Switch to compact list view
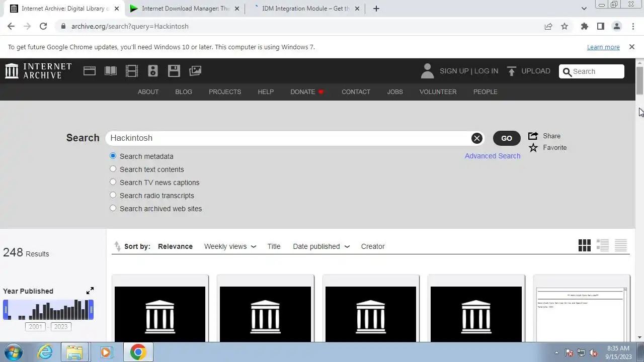 (621, 245)
